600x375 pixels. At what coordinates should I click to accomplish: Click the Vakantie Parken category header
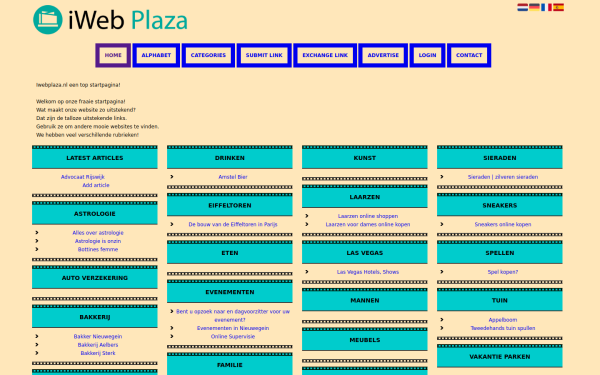click(x=500, y=357)
